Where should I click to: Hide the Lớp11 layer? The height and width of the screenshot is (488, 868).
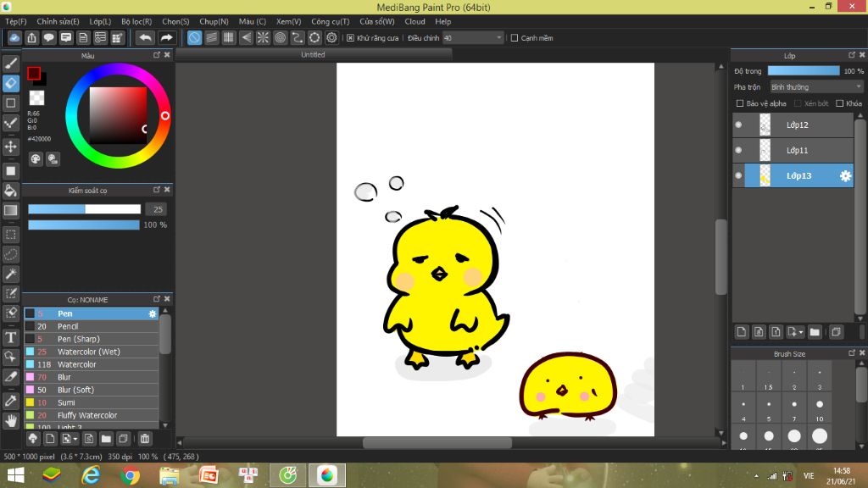coord(738,151)
